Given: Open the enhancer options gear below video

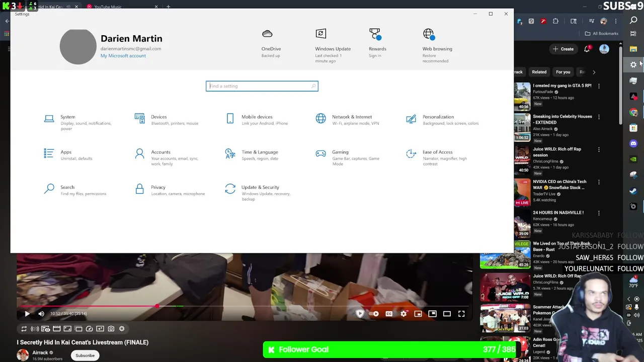Looking at the screenshot, I should pos(122,329).
